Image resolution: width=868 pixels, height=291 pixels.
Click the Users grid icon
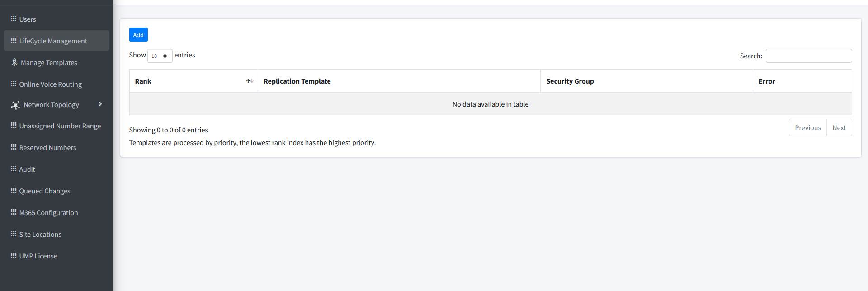[x=14, y=19]
